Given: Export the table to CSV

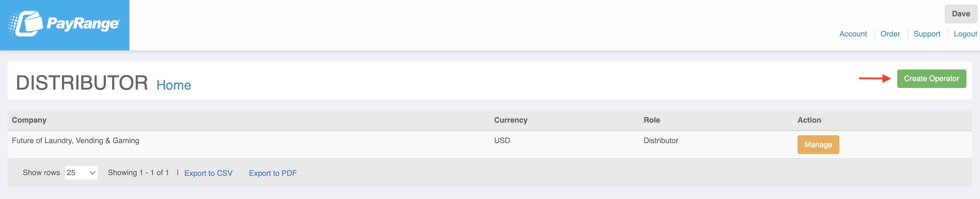Looking at the screenshot, I should pos(208,173).
